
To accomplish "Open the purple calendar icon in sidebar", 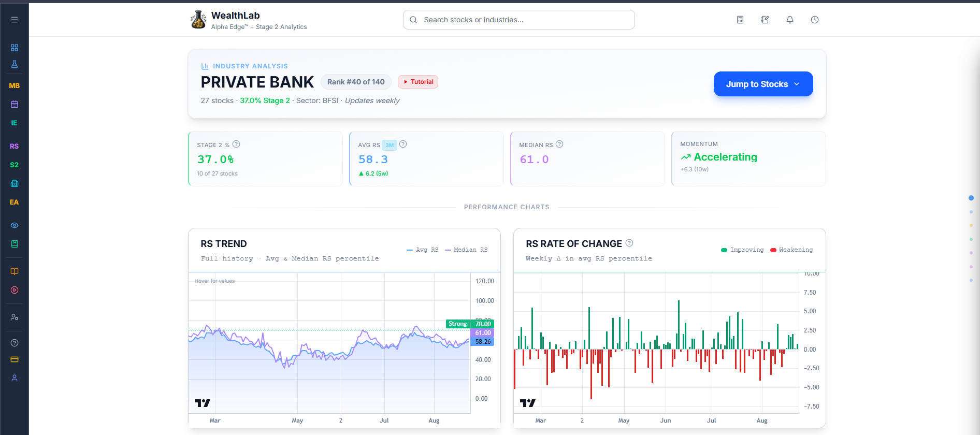I will tap(15, 104).
